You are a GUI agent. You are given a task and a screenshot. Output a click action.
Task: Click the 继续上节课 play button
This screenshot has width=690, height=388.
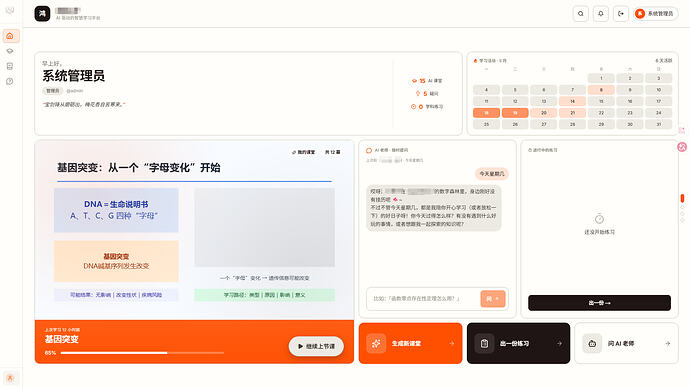click(316, 346)
